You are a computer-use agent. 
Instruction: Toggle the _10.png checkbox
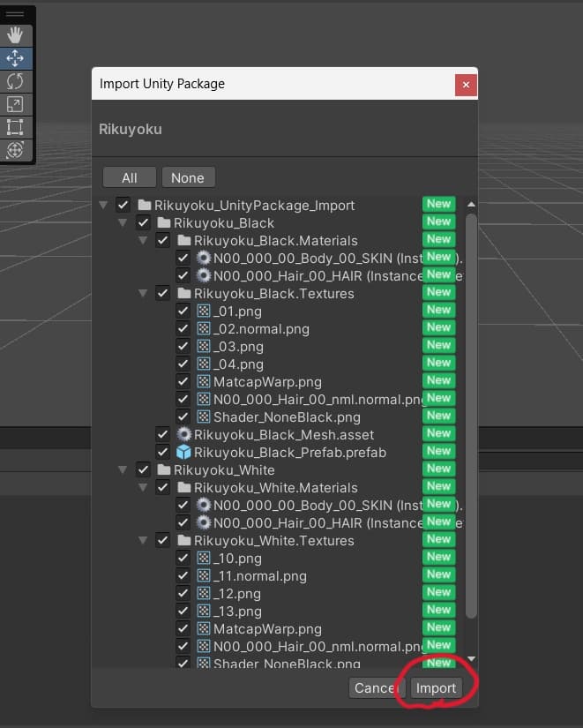183,558
